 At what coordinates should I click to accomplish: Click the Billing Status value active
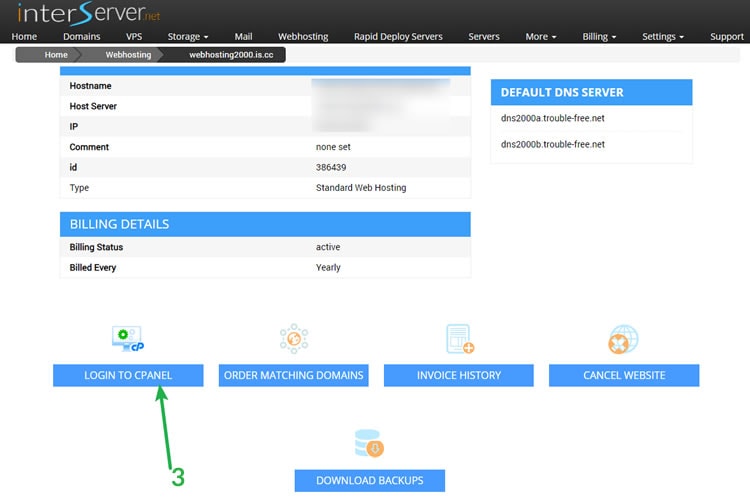click(x=328, y=247)
